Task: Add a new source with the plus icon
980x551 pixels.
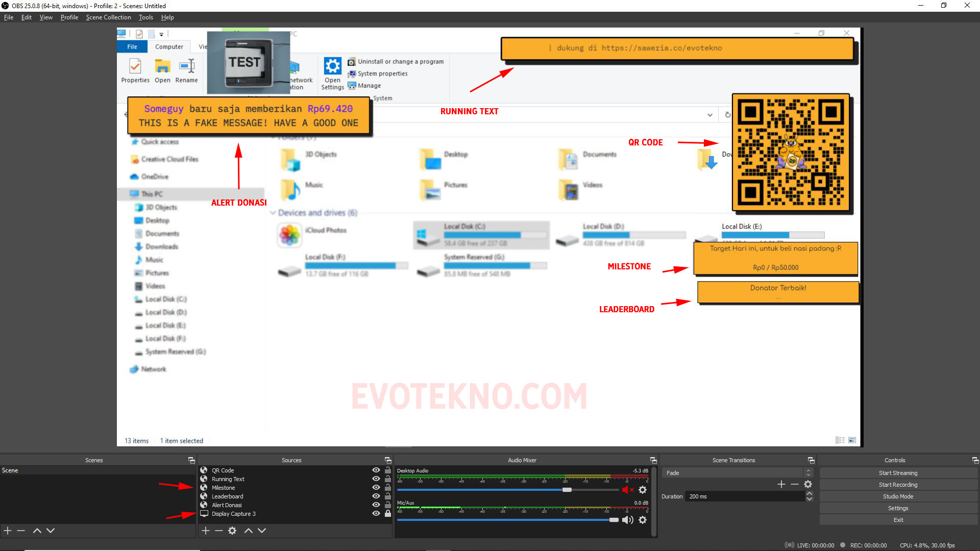Action: tap(206, 531)
